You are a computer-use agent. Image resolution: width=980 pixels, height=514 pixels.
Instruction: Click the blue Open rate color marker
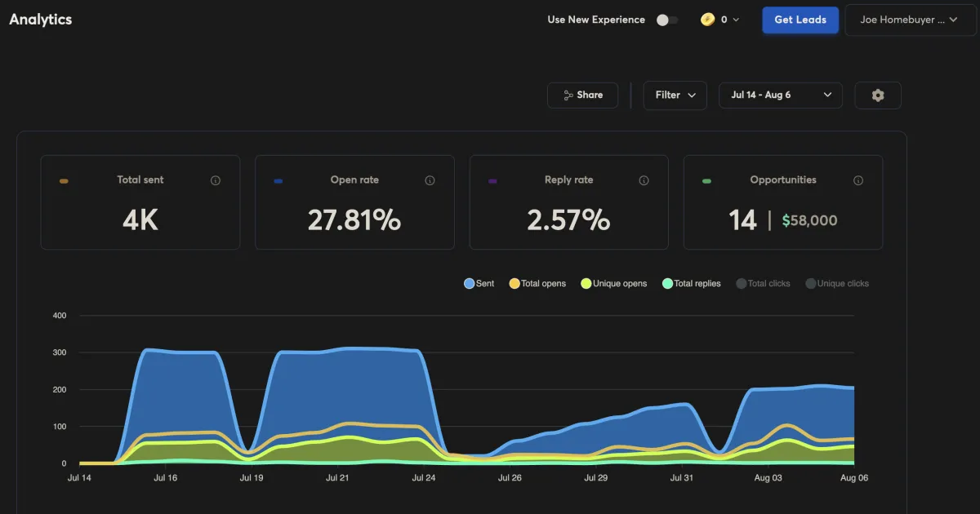coord(278,180)
